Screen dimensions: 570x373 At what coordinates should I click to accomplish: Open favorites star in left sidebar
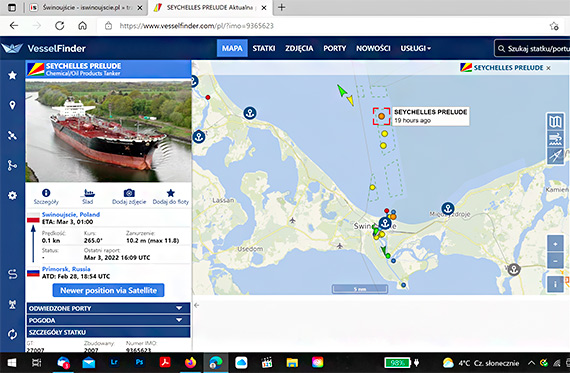12,75
